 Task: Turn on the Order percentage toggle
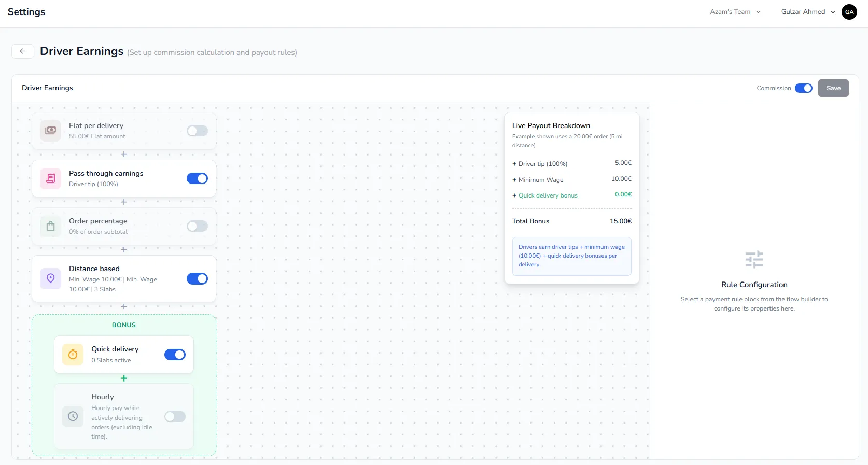(197, 226)
